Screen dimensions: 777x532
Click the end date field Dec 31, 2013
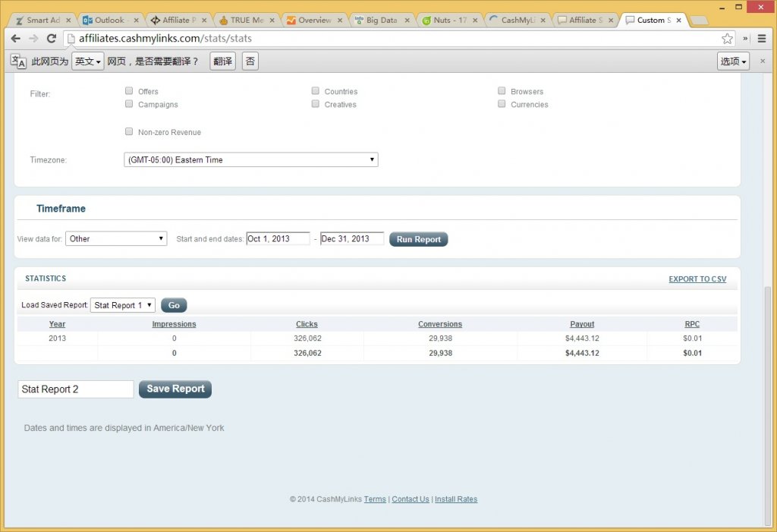pos(352,238)
